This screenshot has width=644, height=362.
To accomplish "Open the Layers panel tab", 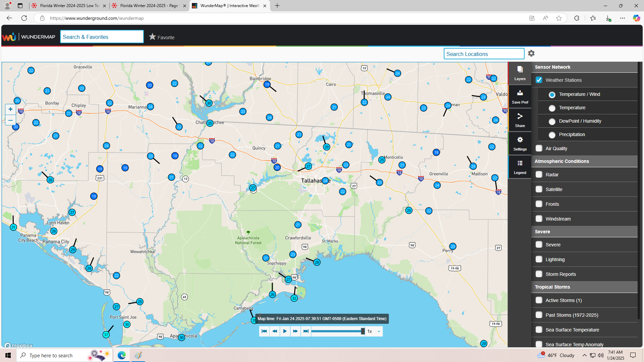I will [x=520, y=73].
